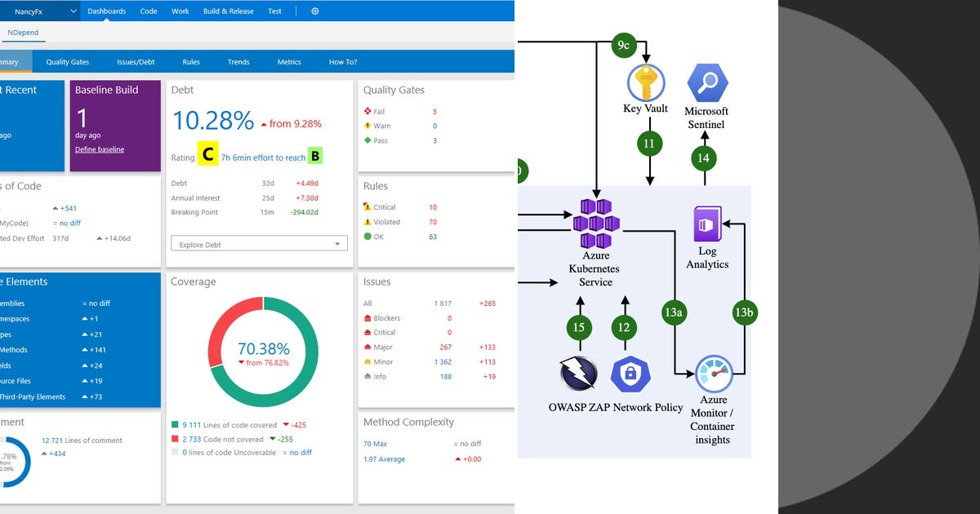Screen dimensions: 980x514
Task: Click the green code covered legend swatch
Action: (x=173, y=423)
